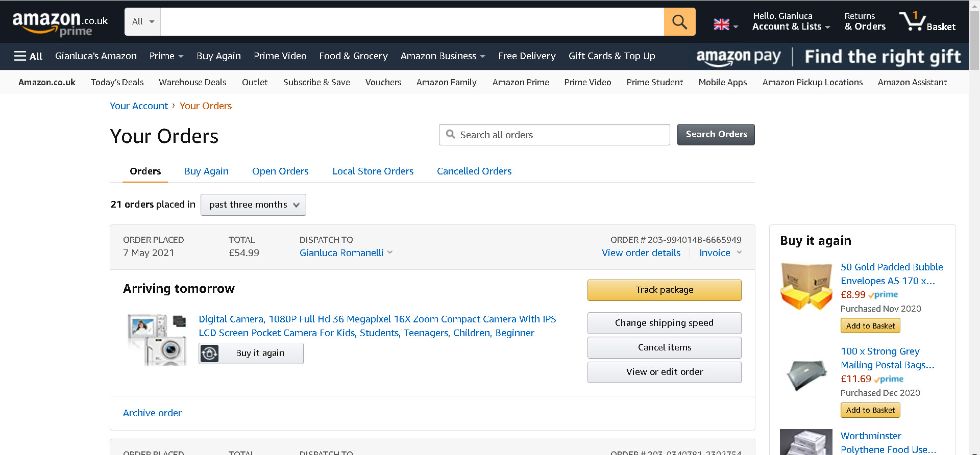
Task: Click the orange search magnifier button
Action: (x=679, y=22)
